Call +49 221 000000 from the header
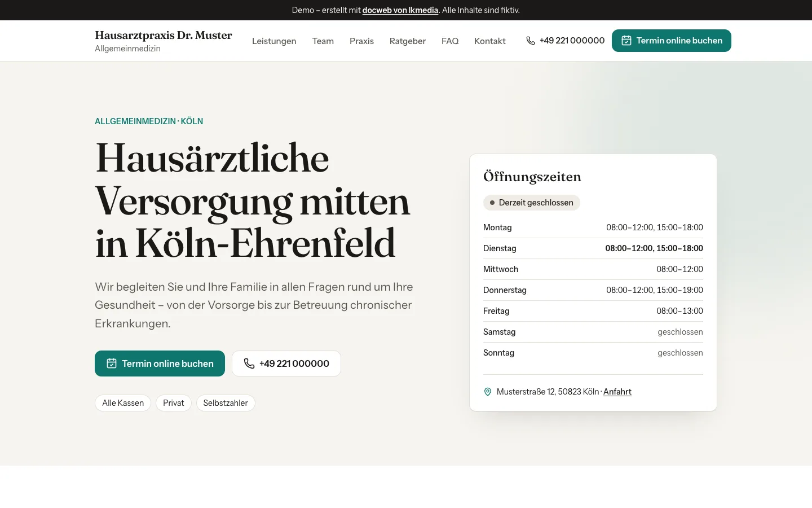 [x=565, y=41]
